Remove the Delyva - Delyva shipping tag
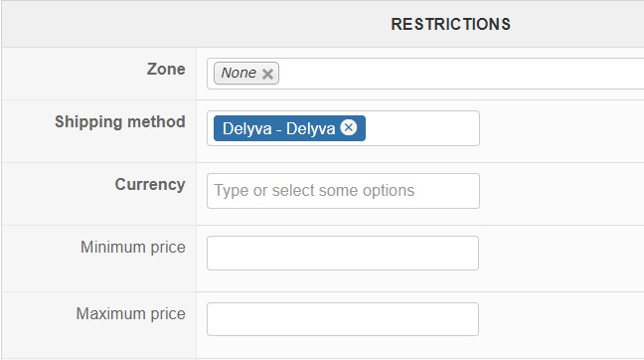644x360 pixels. (x=349, y=128)
